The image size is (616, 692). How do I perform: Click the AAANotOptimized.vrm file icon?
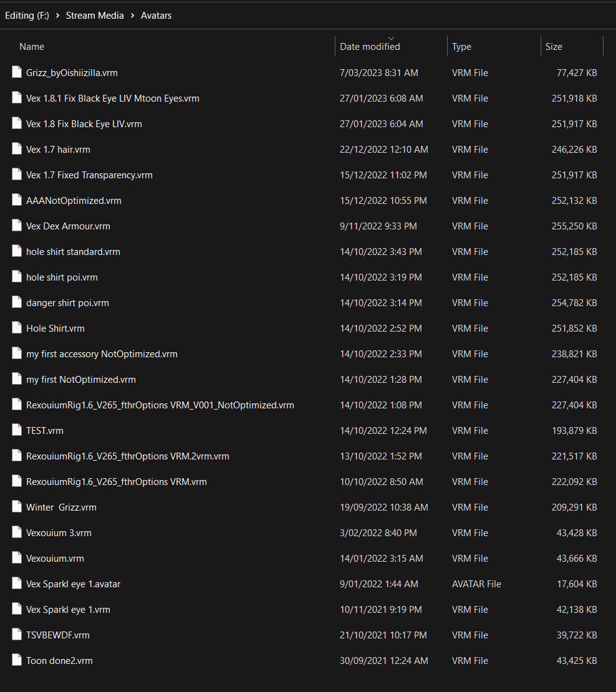pyautogui.click(x=17, y=200)
